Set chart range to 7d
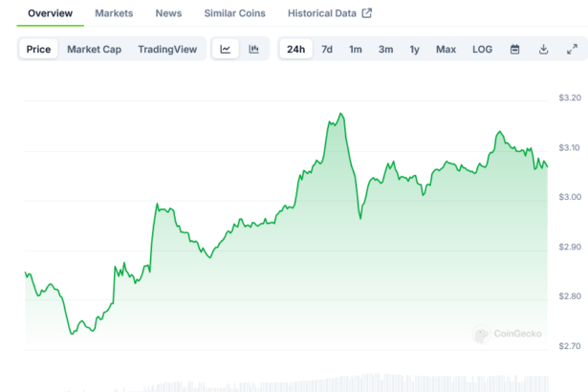This screenshot has height=392, width=588. pos(327,50)
